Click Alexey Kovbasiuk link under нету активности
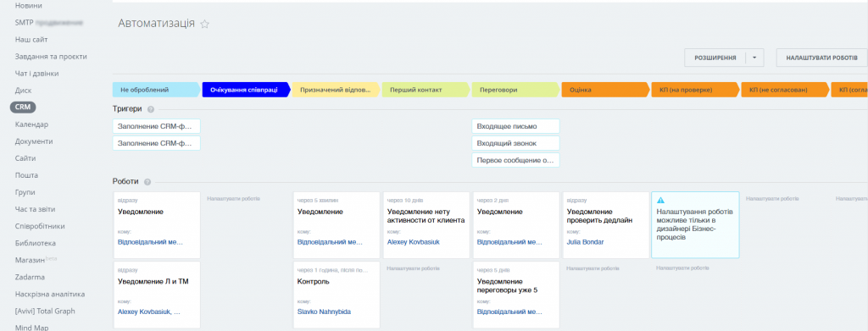The width and height of the screenshot is (868, 331). click(413, 242)
